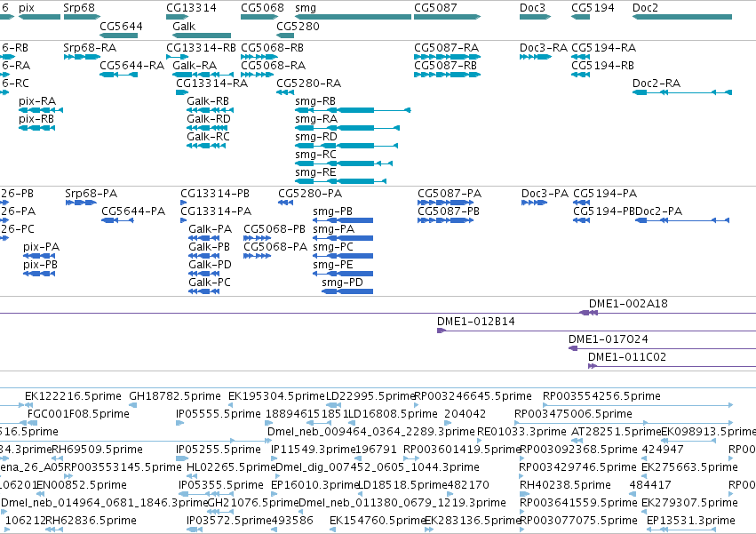
Task: Open EST EP13531.3prime
Action: [x=691, y=521]
